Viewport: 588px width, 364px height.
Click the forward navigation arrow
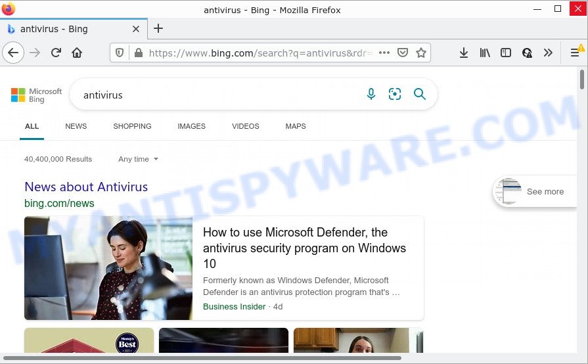tap(35, 53)
